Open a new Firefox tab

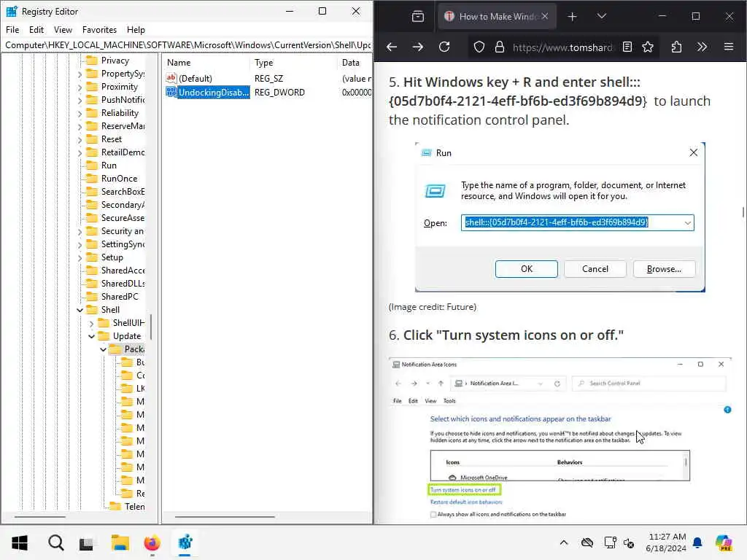pyautogui.click(x=572, y=17)
